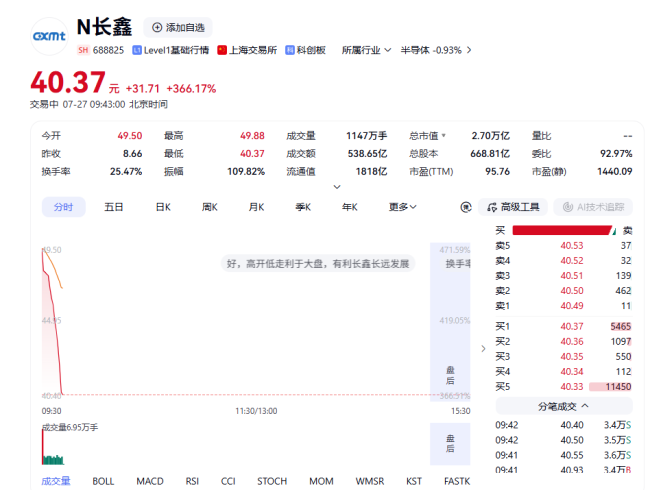This screenshot has width=650, height=490.
Task: Click the 换手率 overlay label on chart
Action: (x=458, y=264)
